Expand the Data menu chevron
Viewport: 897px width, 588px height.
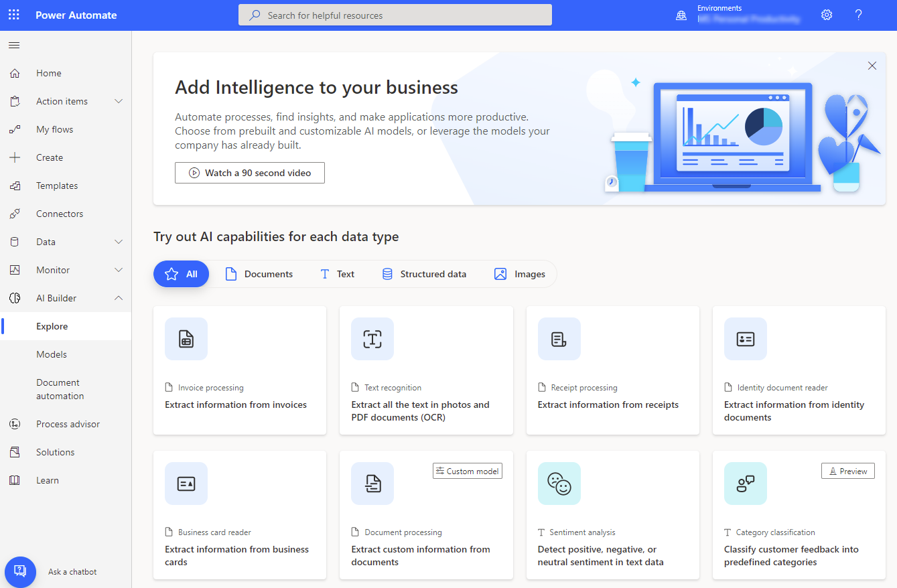tap(119, 242)
